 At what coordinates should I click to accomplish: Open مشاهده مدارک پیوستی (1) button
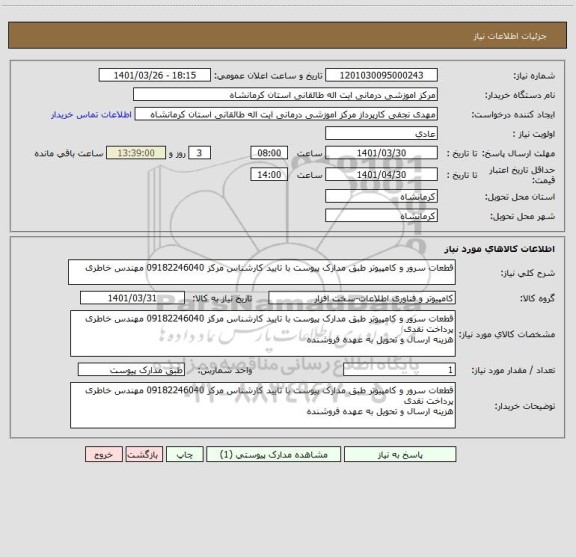point(274,454)
